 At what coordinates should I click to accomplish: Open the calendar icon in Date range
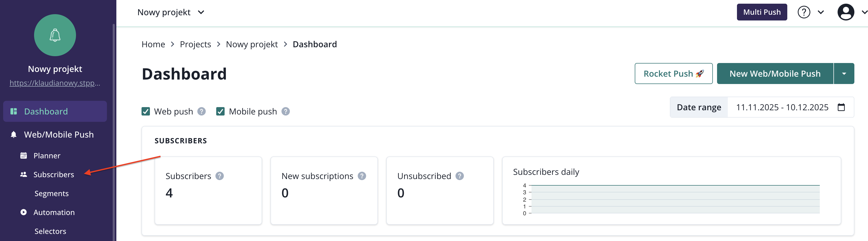point(841,107)
